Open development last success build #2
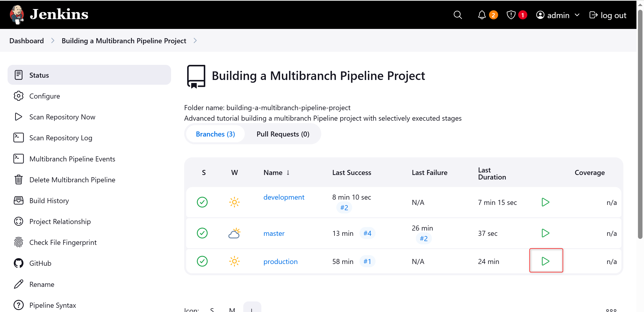This screenshot has width=644, height=312. (344, 208)
